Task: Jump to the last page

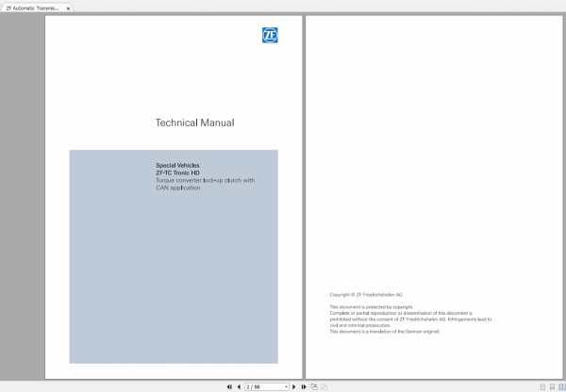Action: (304, 386)
